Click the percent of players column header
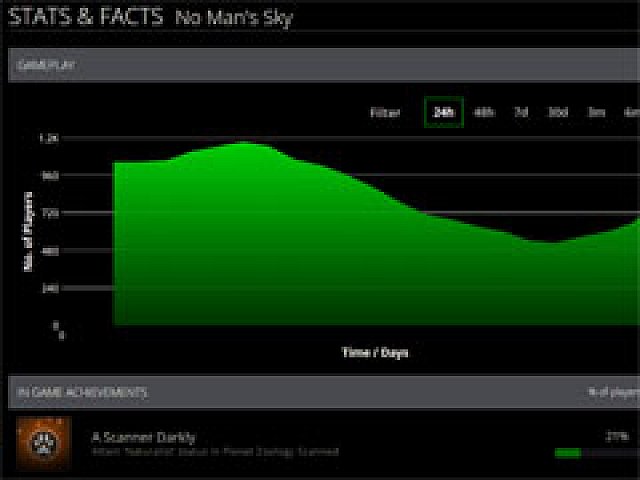 (x=614, y=392)
